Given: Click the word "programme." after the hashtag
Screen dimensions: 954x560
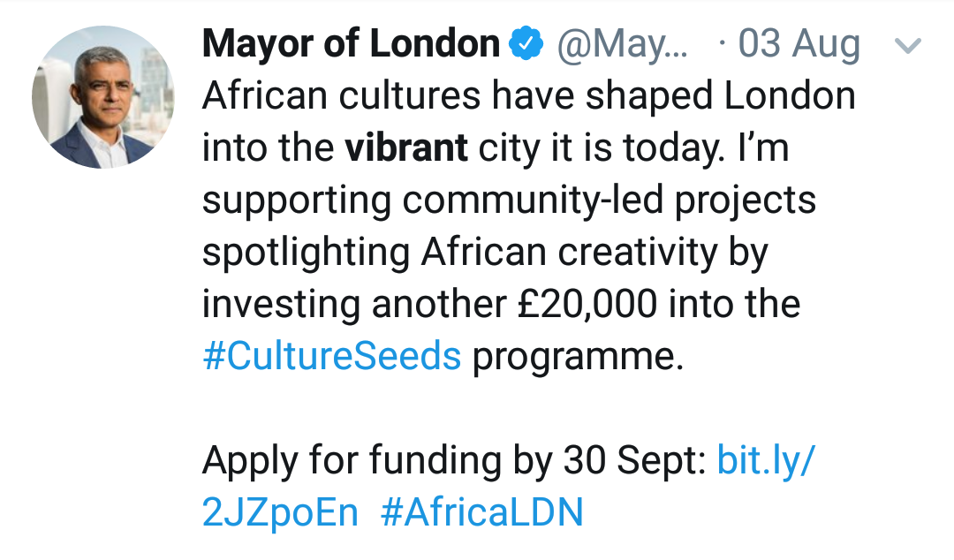Looking at the screenshot, I should click(x=579, y=357).
